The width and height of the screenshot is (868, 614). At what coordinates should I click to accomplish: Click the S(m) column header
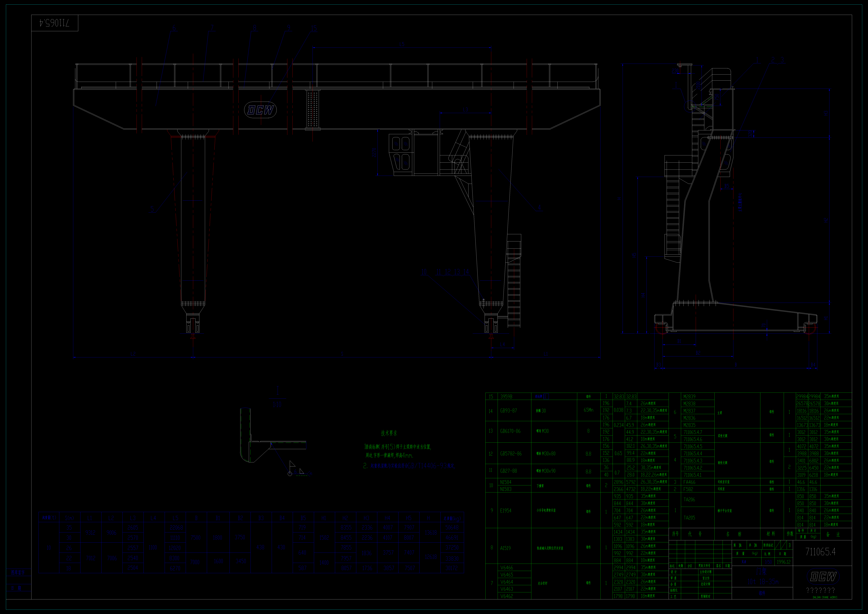(70, 518)
